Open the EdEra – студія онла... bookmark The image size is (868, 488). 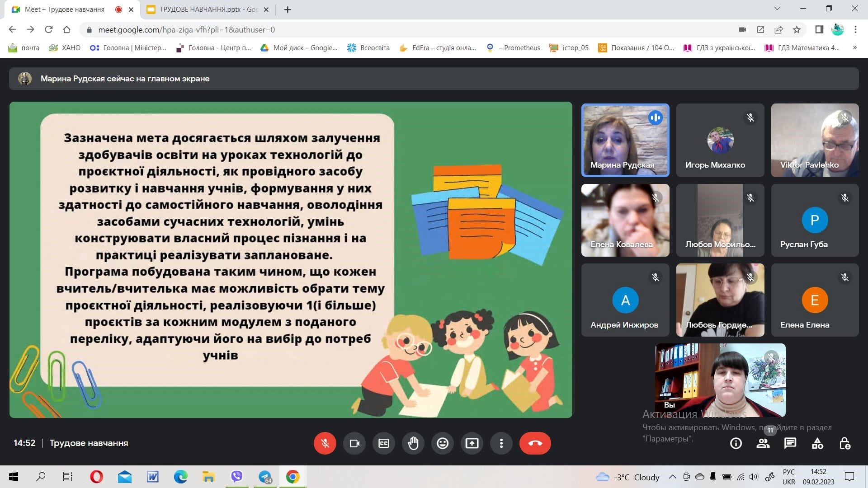coord(438,48)
